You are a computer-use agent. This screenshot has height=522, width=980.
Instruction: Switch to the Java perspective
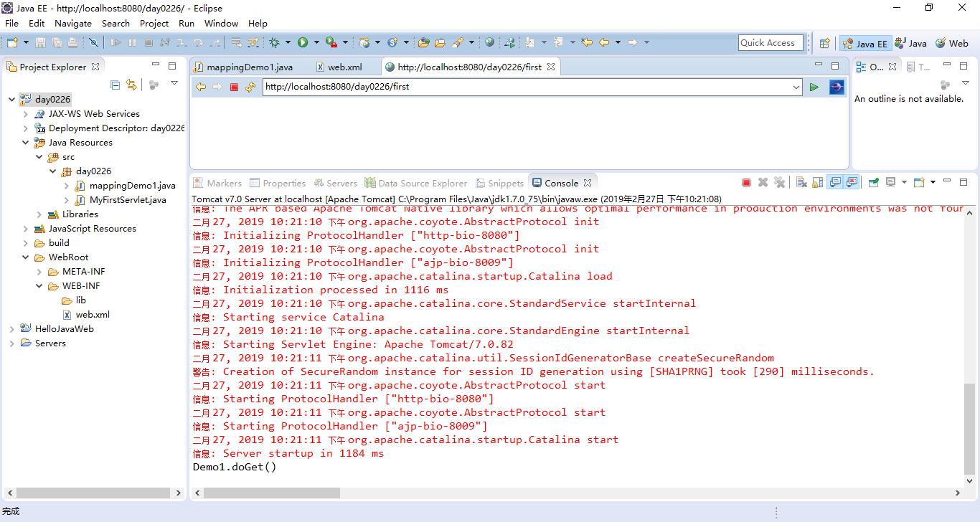910,43
